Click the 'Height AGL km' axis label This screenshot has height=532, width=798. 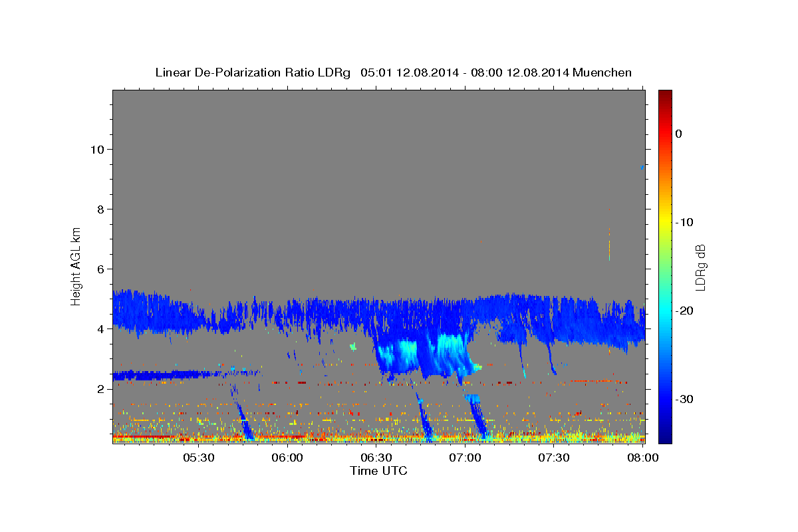click(x=76, y=266)
